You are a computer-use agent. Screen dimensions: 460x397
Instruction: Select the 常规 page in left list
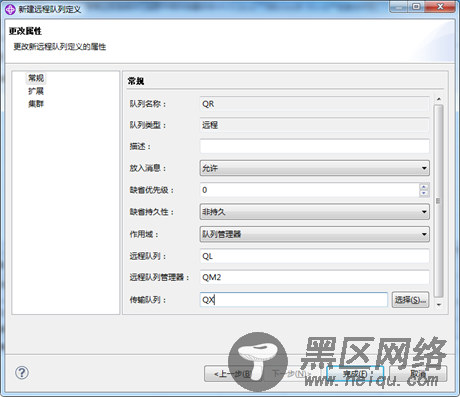tap(36, 78)
